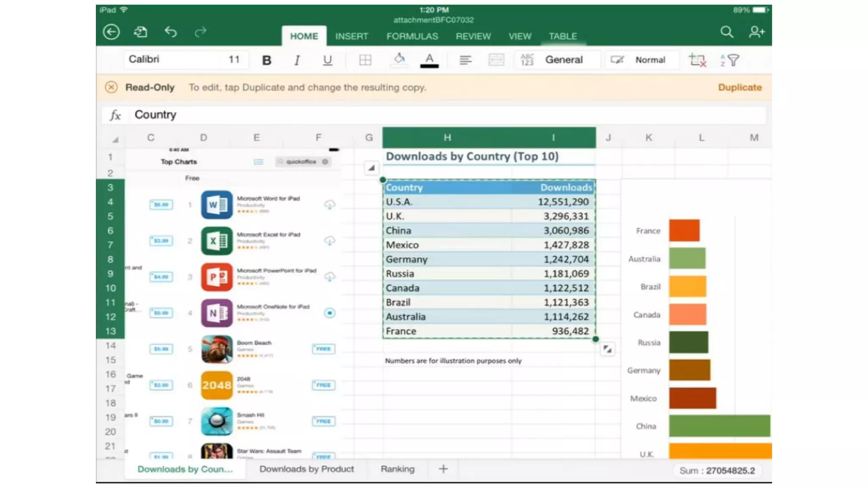This screenshot has height=488, width=868.
Task: Add a new sheet with plus button
Action: tap(443, 469)
